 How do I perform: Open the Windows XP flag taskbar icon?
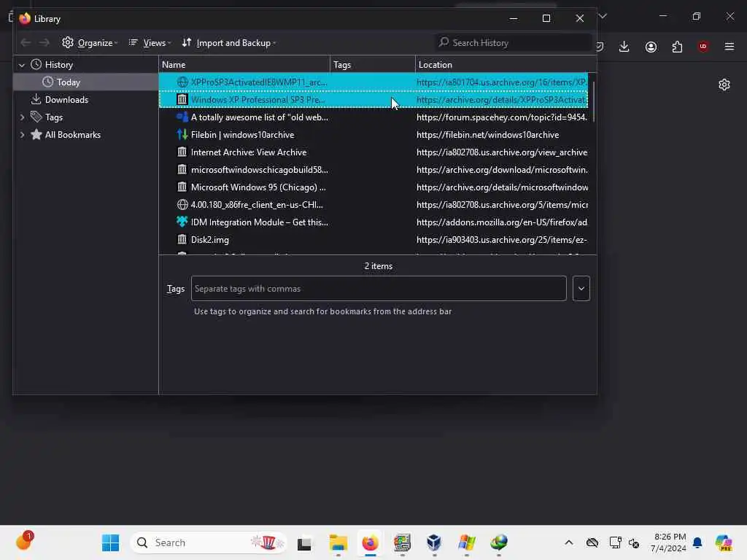tap(466, 542)
